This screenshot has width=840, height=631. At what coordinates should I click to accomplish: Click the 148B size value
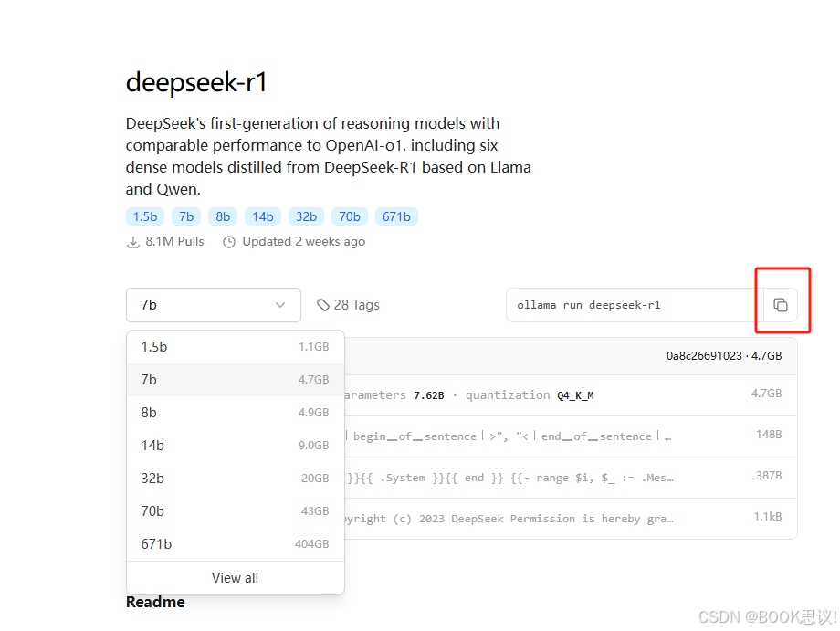769,435
